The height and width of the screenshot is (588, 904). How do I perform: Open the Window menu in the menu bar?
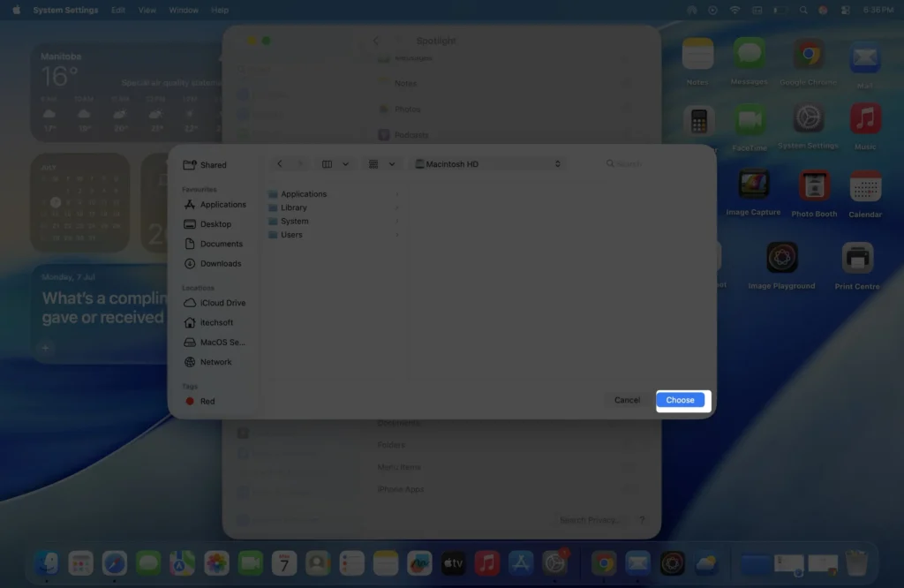tap(183, 10)
